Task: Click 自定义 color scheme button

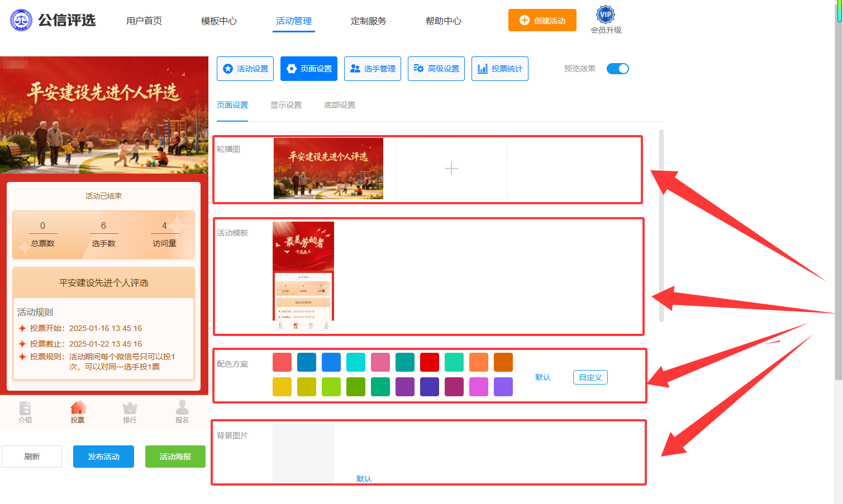Action: [590, 377]
